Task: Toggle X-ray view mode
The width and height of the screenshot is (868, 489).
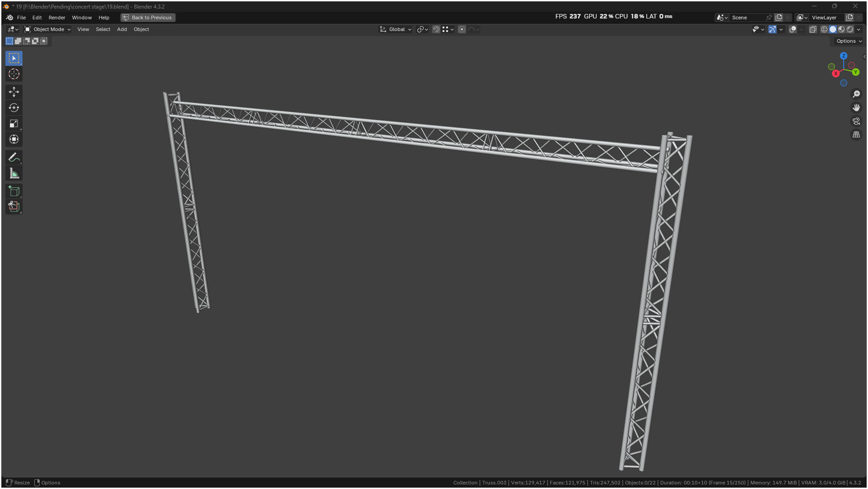Action: (x=813, y=29)
